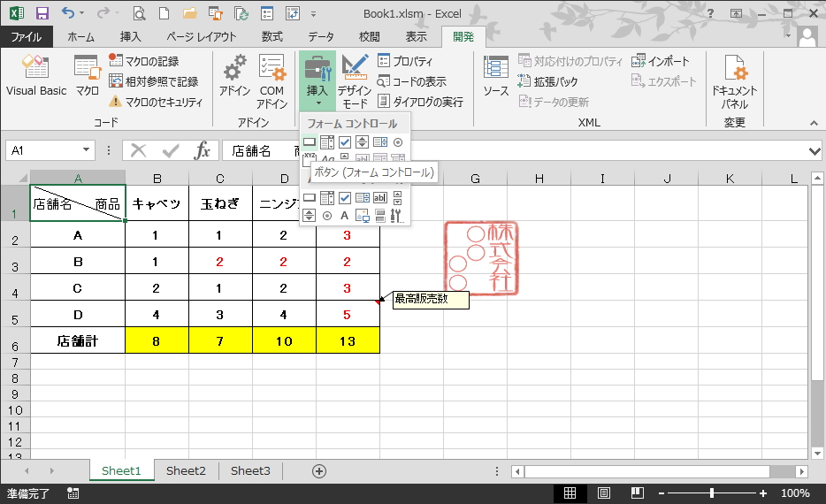The image size is (826, 504).
Task: Open the アドイン (Add-ins) dialog
Action: 234,75
